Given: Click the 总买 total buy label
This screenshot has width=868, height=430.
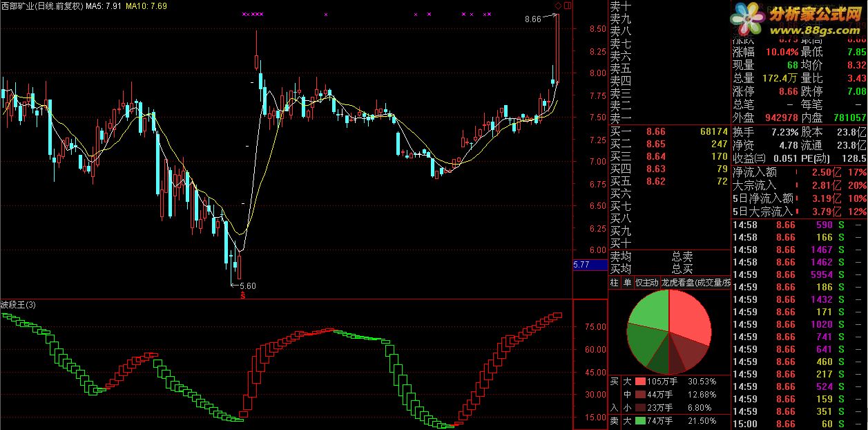Looking at the screenshot, I should (x=682, y=268).
